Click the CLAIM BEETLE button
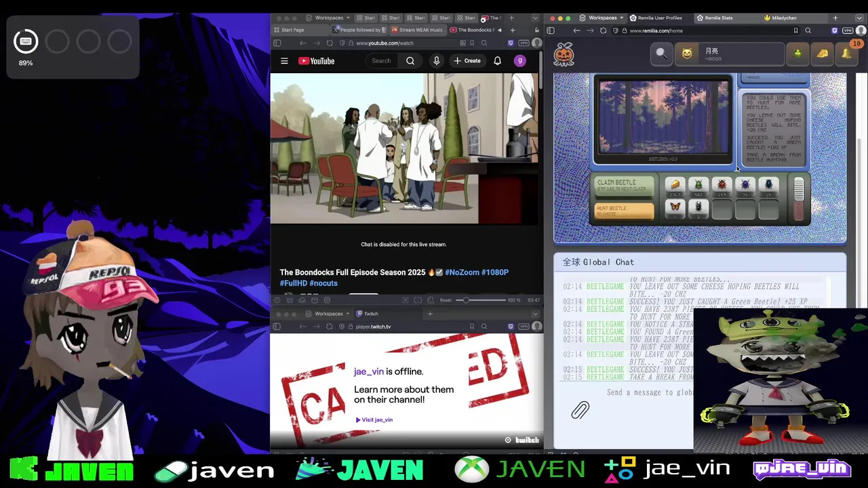 (x=624, y=186)
